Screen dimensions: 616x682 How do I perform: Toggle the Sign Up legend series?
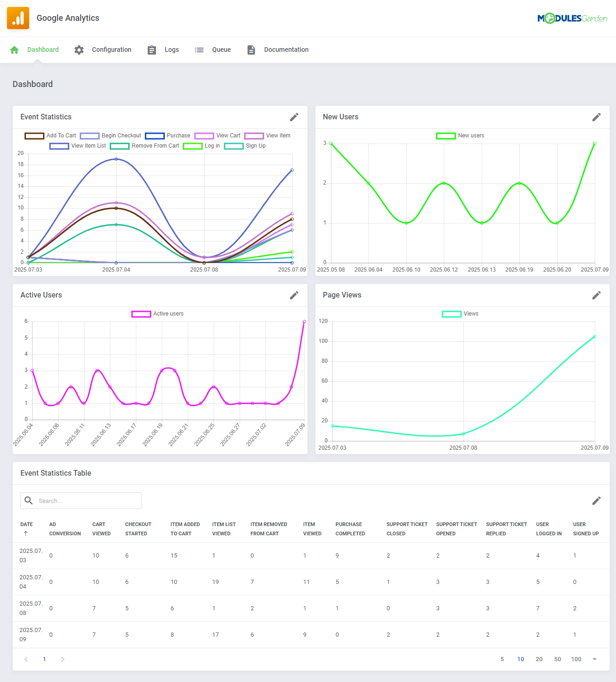click(245, 146)
